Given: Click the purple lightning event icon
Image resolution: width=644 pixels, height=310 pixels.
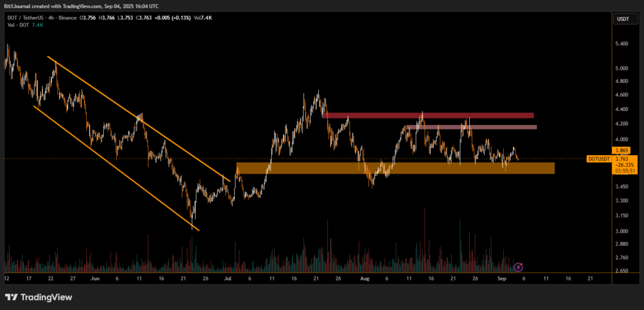Looking at the screenshot, I should pyautogui.click(x=519, y=267).
